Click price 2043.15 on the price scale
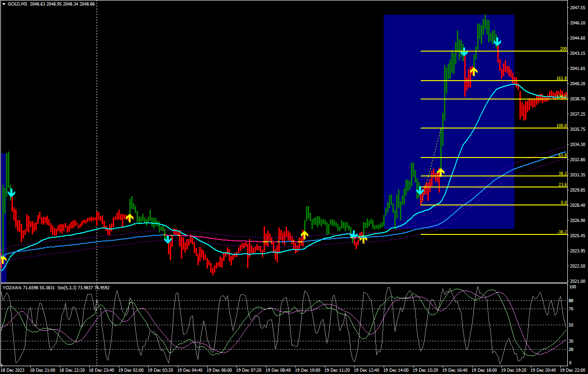Viewport: 588px width, 374px height. [577, 53]
